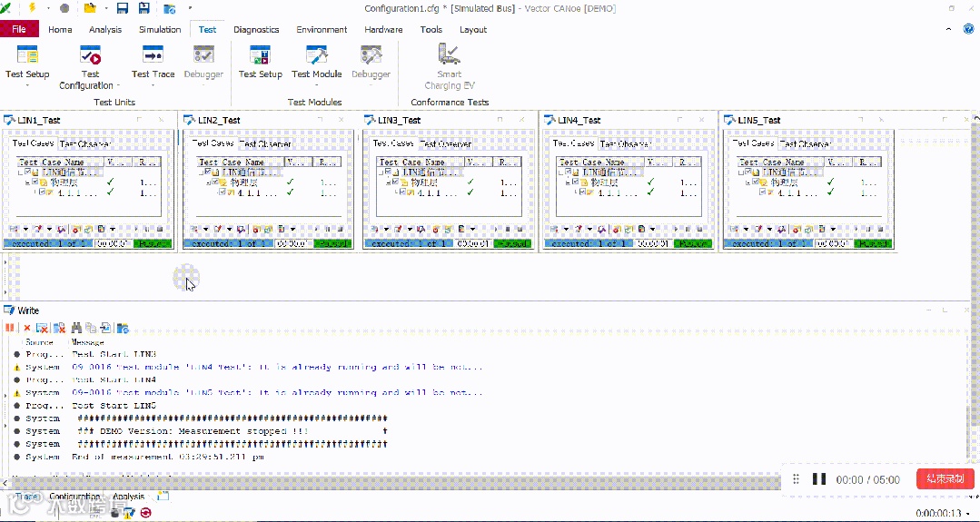980x522 pixels.
Task: Open Test Observer tab in LIN4_Test
Action: pyautogui.click(x=626, y=143)
